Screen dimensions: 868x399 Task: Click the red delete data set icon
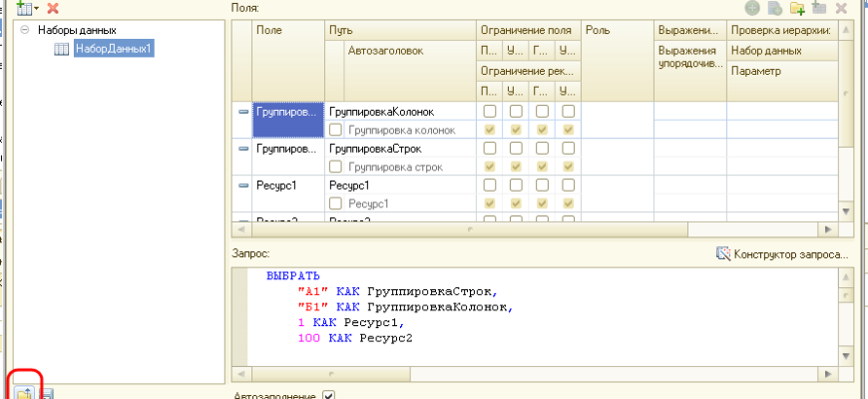(x=53, y=7)
